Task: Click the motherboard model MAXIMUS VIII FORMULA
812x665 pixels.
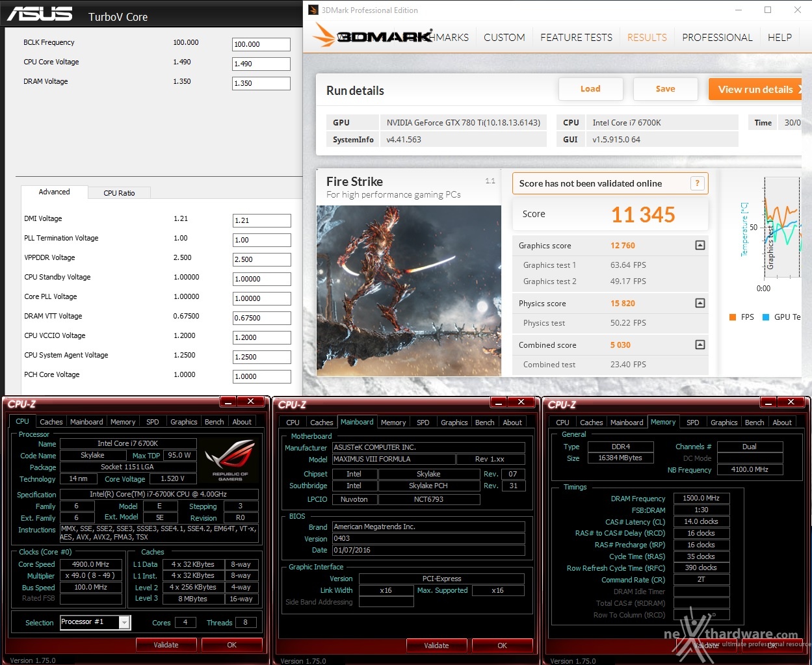Action: (x=394, y=459)
